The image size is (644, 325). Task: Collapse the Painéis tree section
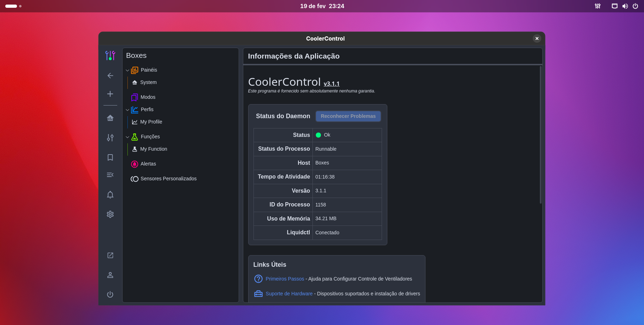pos(127,70)
